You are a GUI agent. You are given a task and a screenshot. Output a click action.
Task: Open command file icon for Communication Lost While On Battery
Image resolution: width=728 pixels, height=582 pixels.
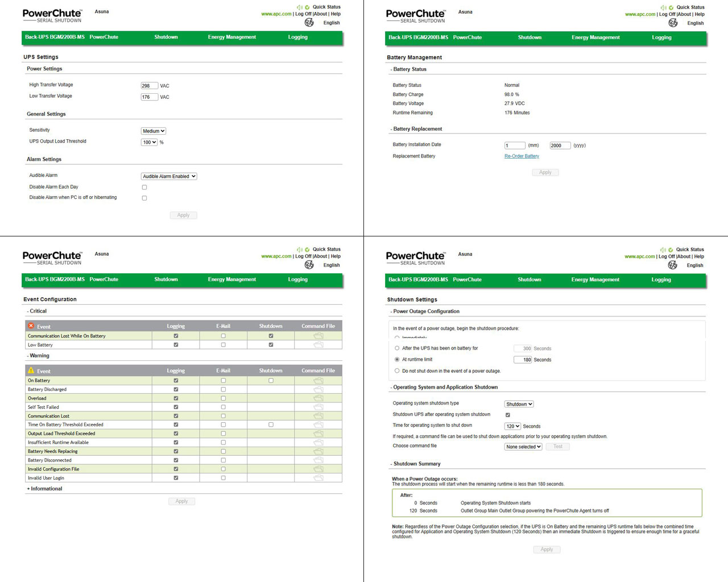point(318,336)
